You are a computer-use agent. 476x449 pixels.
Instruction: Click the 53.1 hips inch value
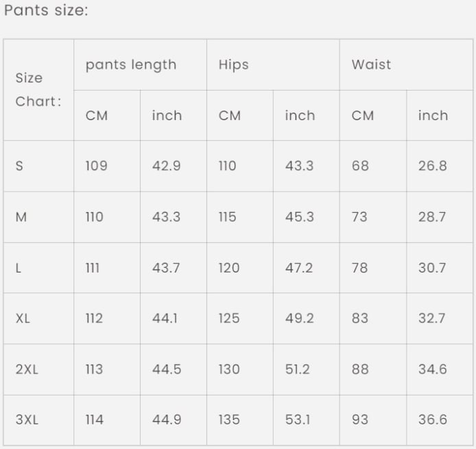coord(298,420)
